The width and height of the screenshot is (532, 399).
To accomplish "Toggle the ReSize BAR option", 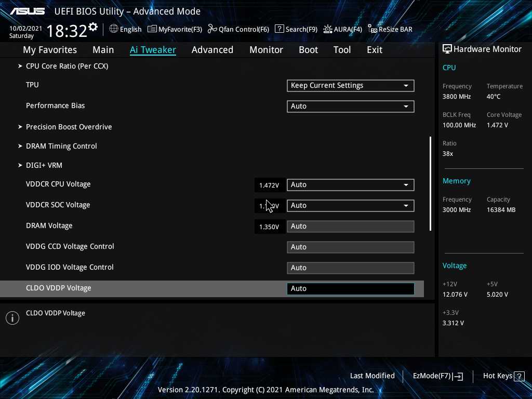I will pyautogui.click(x=390, y=29).
